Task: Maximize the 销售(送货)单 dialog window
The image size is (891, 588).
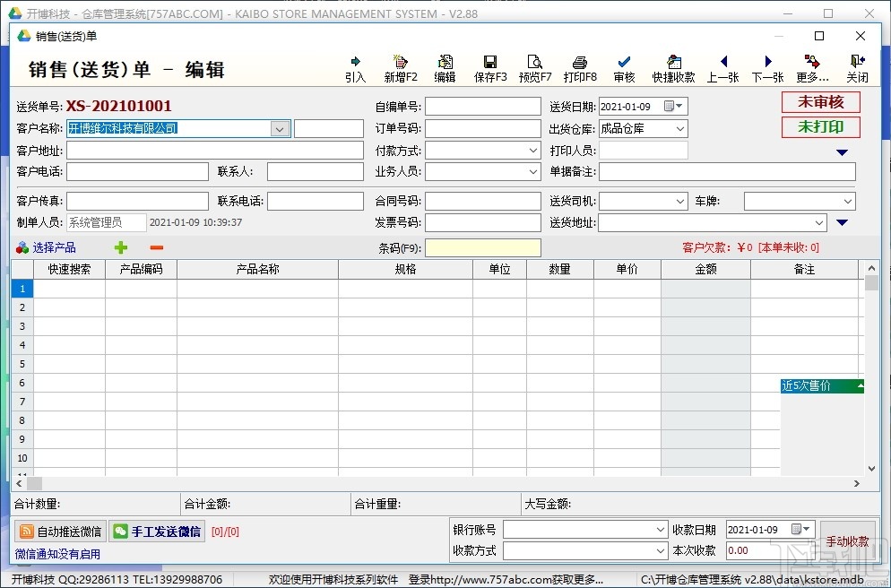Action: pyautogui.click(x=818, y=36)
